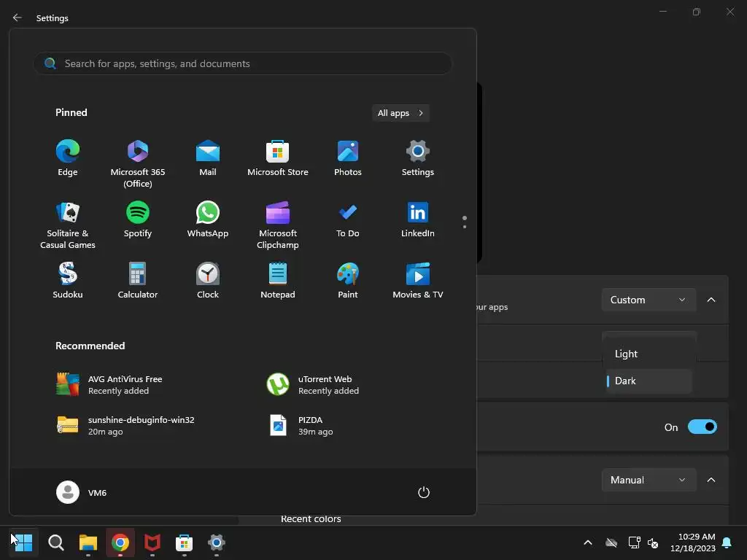
Task: Launch Notepad
Action: click(278, 281)
